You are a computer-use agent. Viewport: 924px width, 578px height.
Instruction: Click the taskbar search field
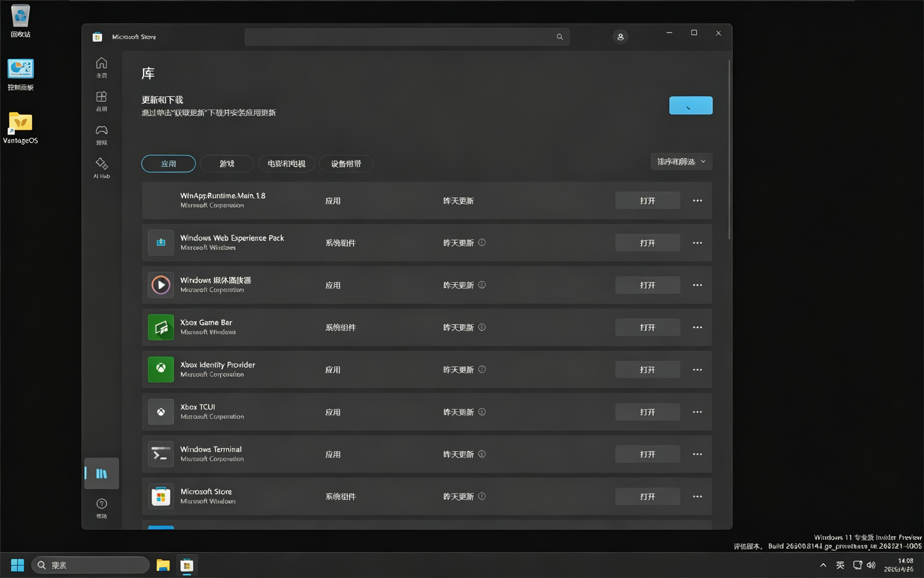click(91, 565)
